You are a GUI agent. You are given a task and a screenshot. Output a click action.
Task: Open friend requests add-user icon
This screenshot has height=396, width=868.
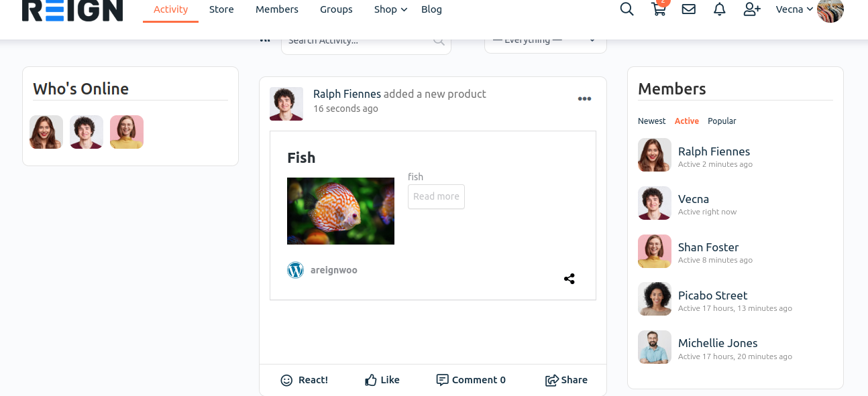[x=752, y=9]
